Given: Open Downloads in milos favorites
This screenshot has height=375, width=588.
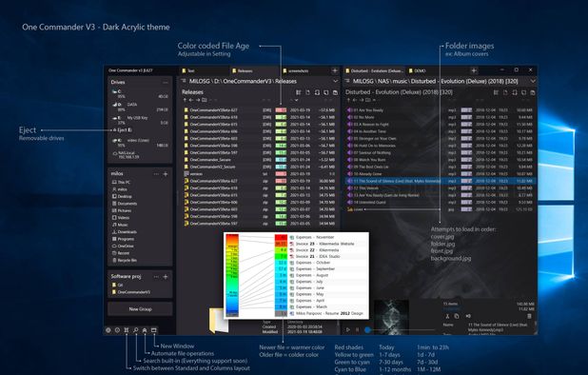Looking at the screenshot, I should click(x=125, y=231).
